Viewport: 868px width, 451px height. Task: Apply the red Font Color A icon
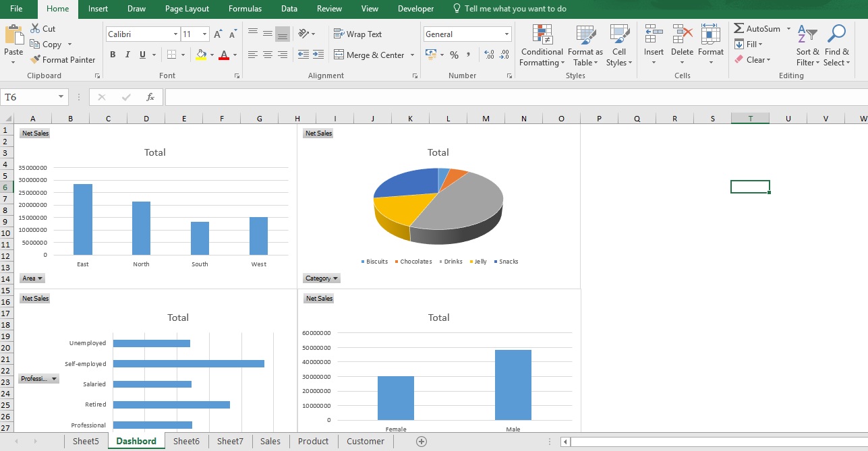click(224, 55)
